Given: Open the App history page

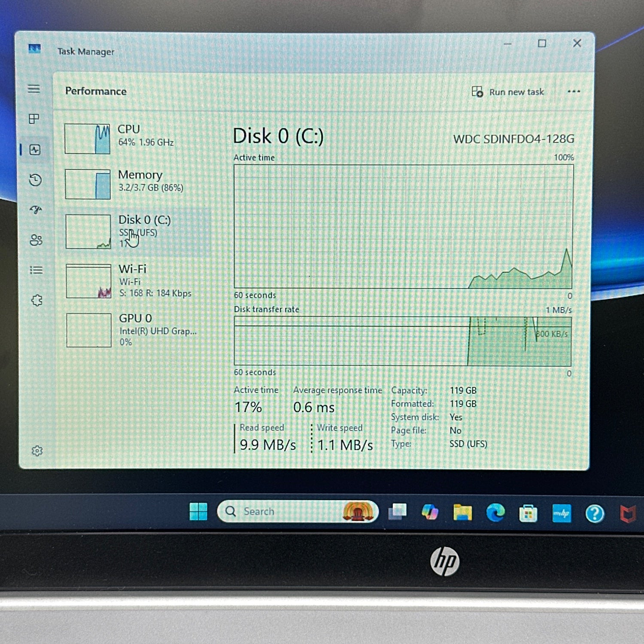Looking at the screenshot, I should tap(36, 180).
